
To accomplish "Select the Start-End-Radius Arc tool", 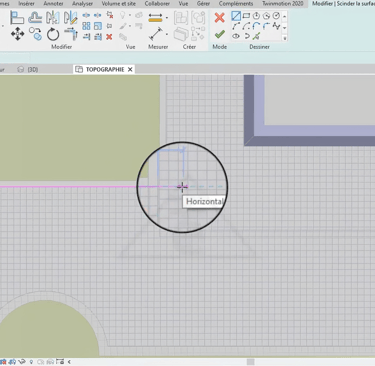I will pos(236,26).
